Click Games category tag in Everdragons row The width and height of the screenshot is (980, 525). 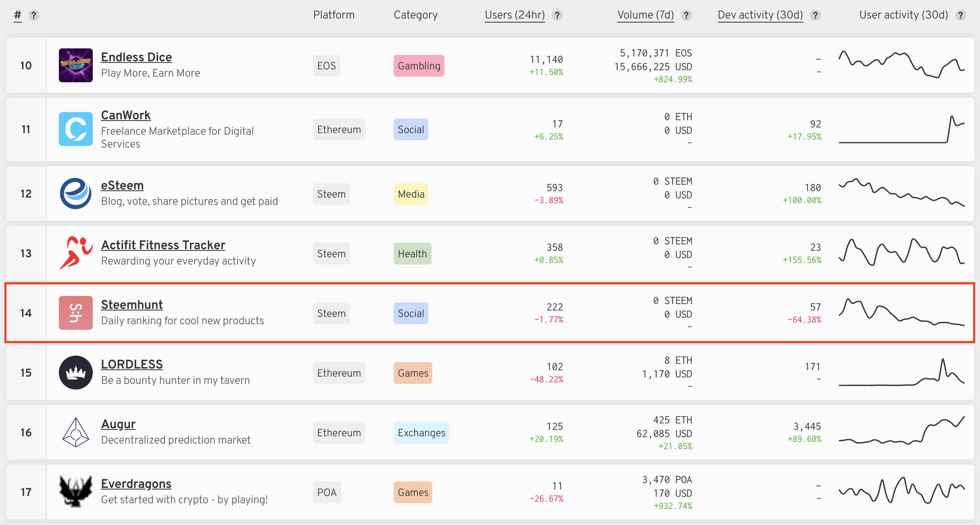tap(413, 492)
